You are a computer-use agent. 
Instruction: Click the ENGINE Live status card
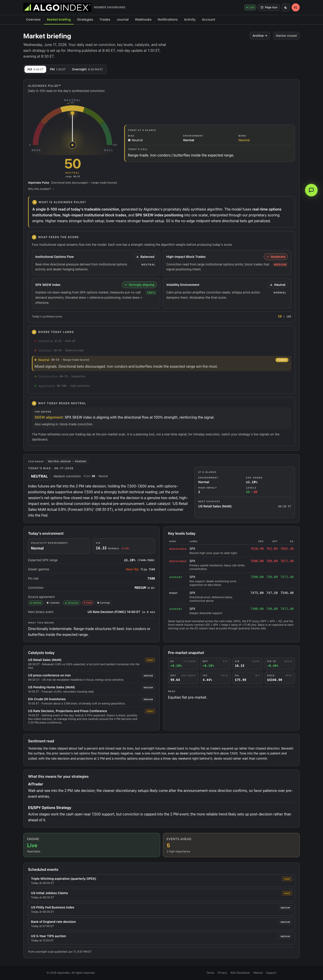(91, 845)
